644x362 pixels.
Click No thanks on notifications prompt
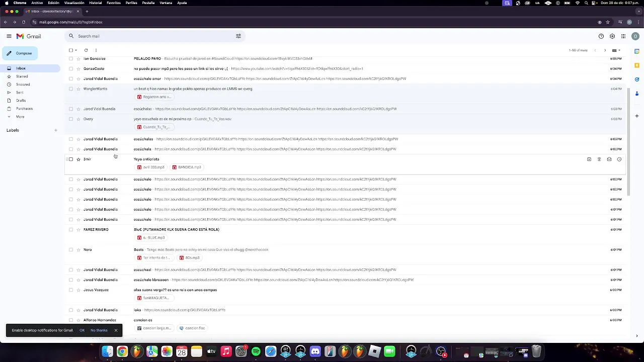99,330
